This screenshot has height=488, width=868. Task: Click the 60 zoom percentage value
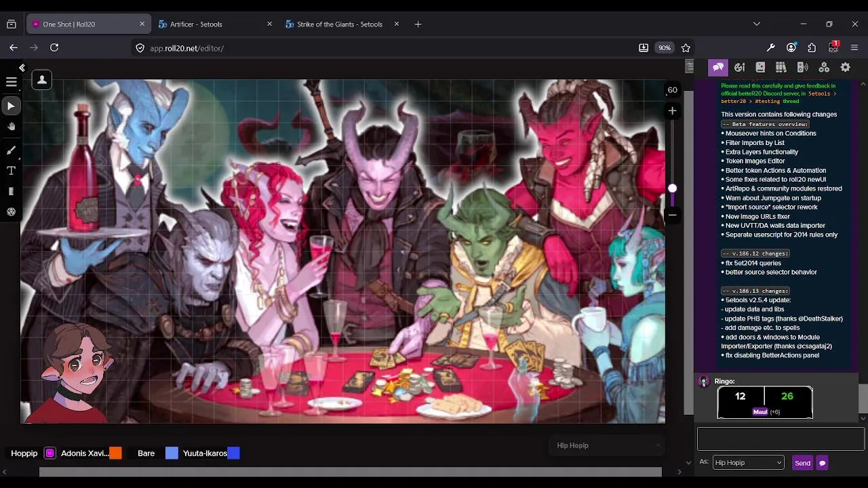click(x=672, y=90)
